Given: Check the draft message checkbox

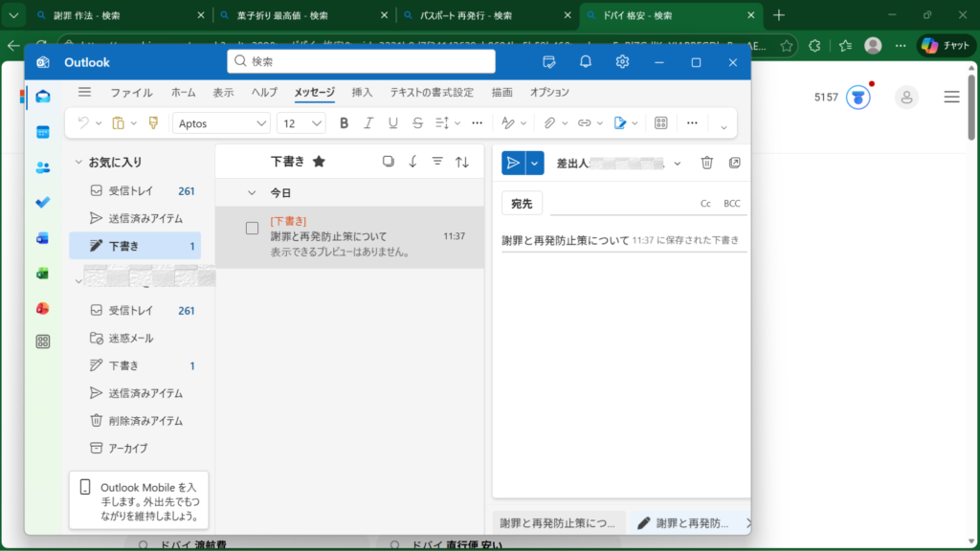Looking at the screenshot, I should tap(253, 228).
